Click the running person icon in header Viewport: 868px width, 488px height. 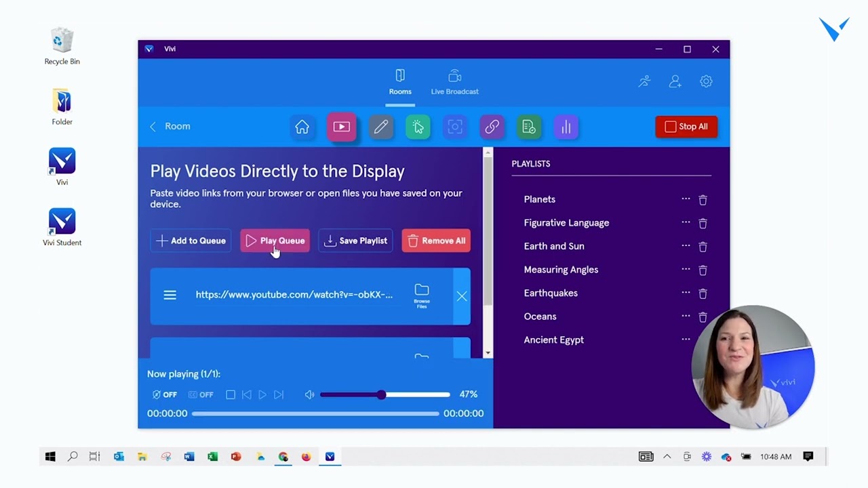(x=644, y=81)
